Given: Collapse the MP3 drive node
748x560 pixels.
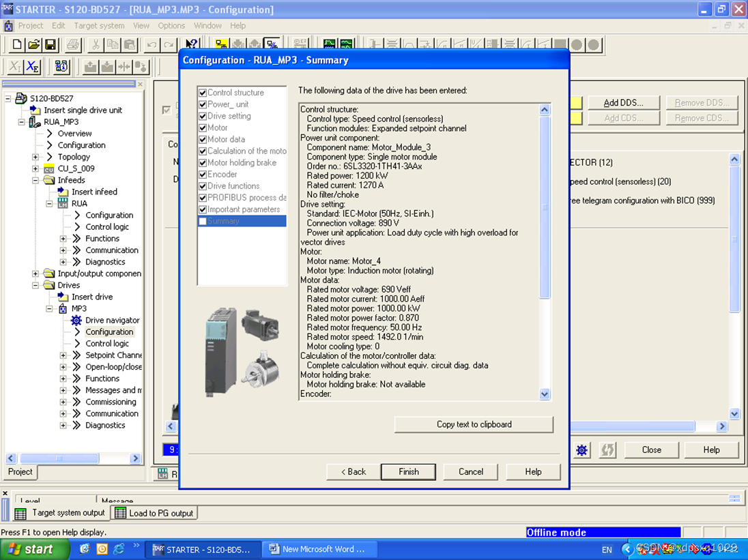Looking at the screenshot, I should 49,308.
